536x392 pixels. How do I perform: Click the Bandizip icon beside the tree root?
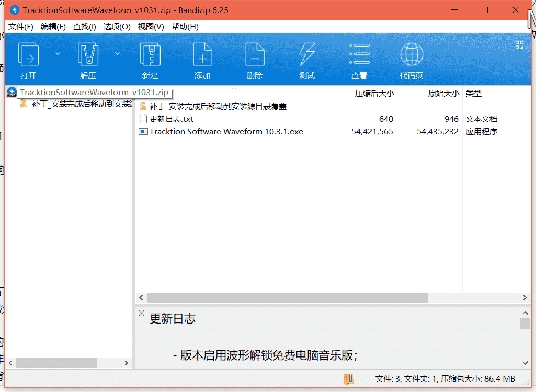point(12,92)
